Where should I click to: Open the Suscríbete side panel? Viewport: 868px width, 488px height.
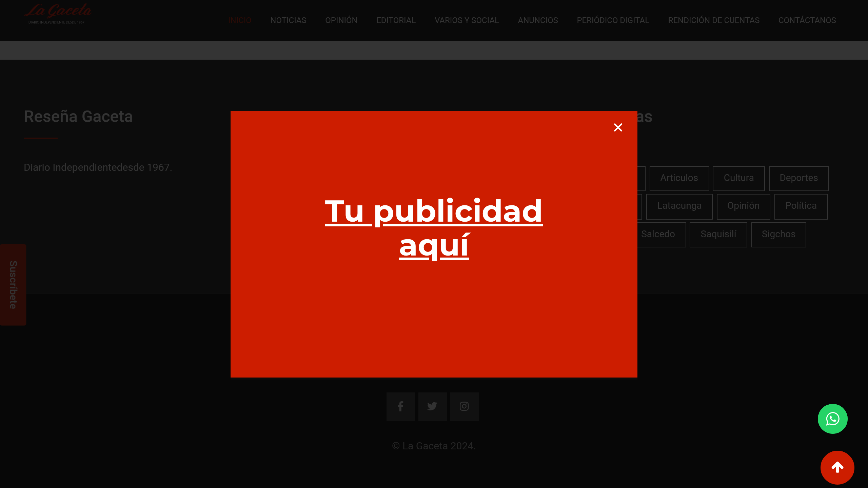[13, 285]
